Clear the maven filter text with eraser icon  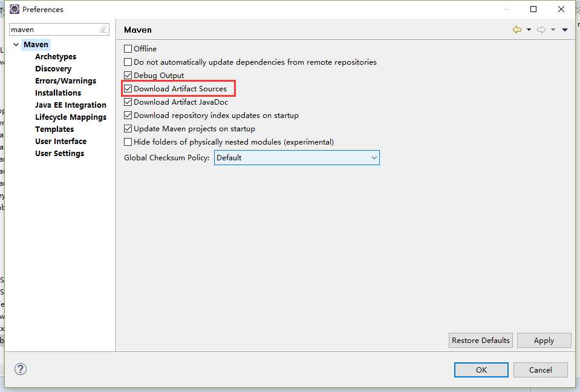coord(103,29)
